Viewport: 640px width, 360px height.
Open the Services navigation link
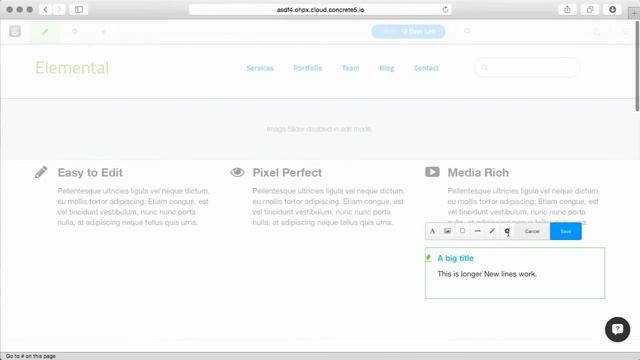(260, 68)
